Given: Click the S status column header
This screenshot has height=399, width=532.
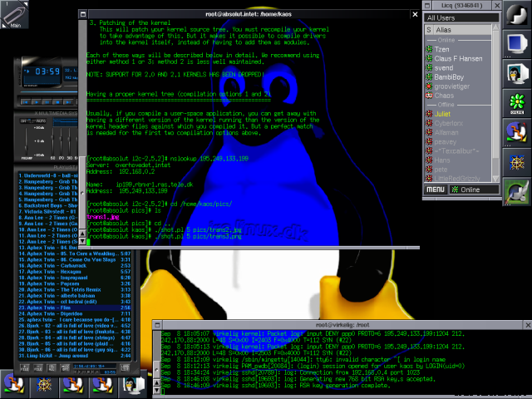Looking at the screenshot, I should pyautogui.click(x=429, y=30).
